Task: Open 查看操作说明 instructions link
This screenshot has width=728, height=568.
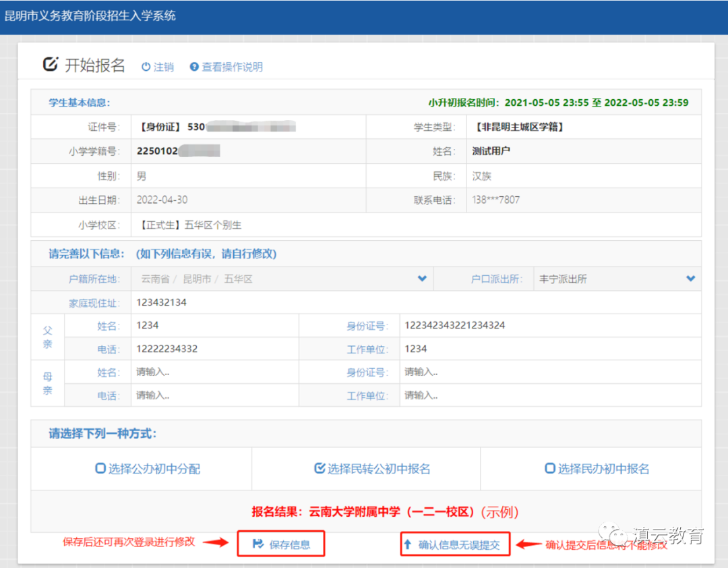Action: [226, 67]
